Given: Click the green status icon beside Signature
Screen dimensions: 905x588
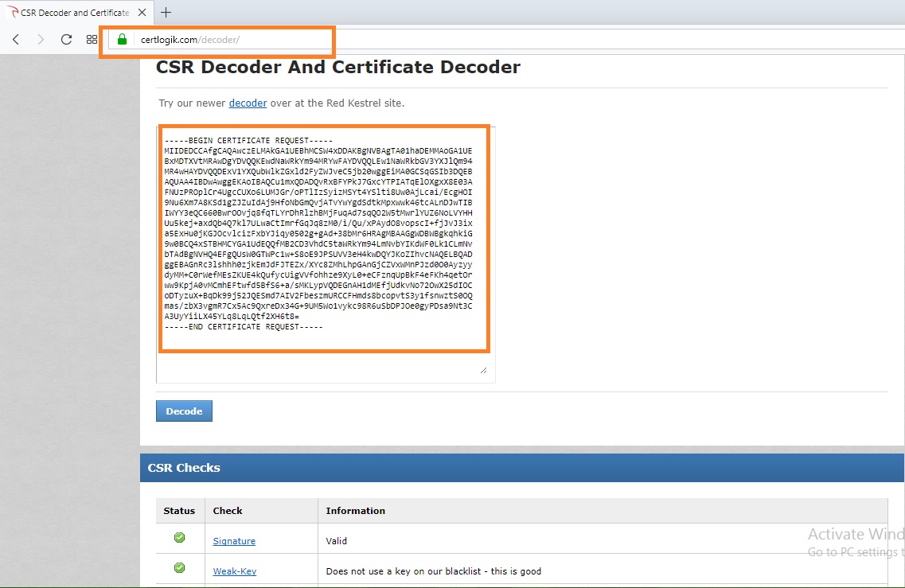Looking at the screenshot, I should tap(180, 539).
